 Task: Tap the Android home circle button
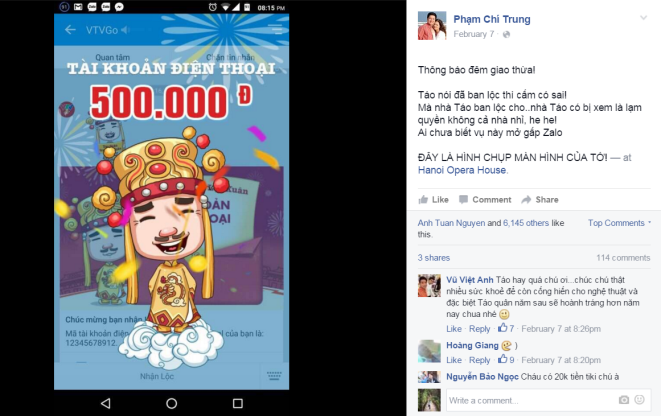(x=172, y=403)
